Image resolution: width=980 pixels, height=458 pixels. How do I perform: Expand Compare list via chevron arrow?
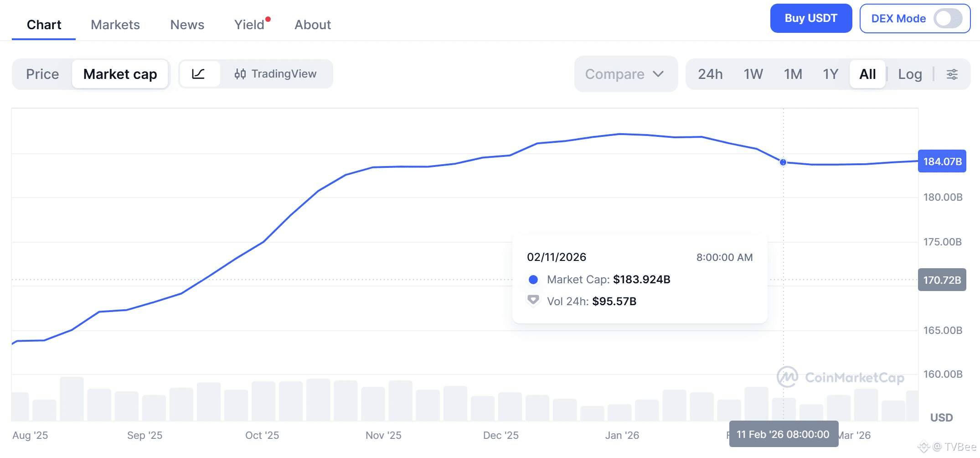pyautogui.click(x=658, y=74)
